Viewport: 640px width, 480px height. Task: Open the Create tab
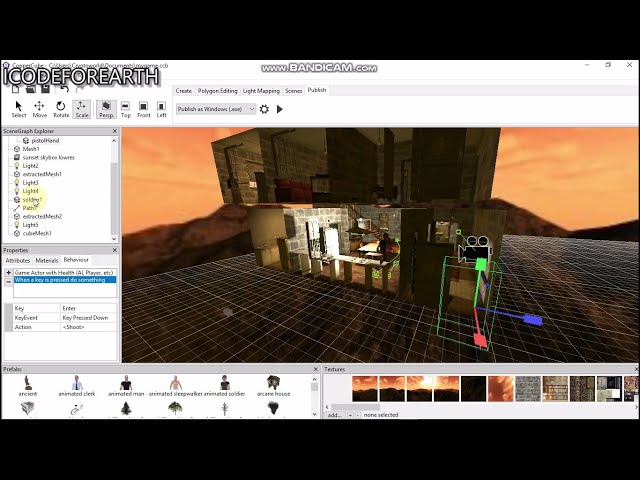[183, 91]
